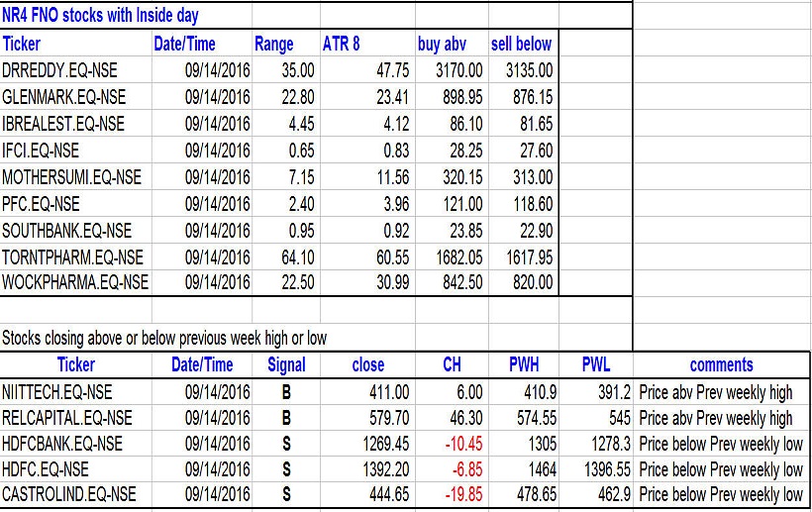Click WOCKPHARMA sell below value 820.00
The image size is (812, 512).
pyautogui.click(x=533, y=282)
